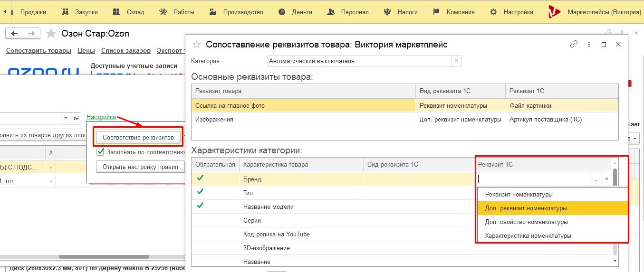Copy link to the dialog with the chain icon

pos(574,44)
